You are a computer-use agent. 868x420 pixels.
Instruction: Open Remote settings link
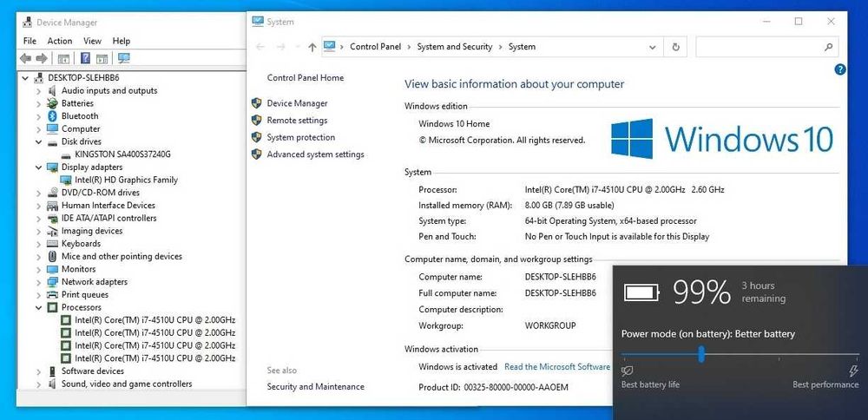click(x=297, y=120)
